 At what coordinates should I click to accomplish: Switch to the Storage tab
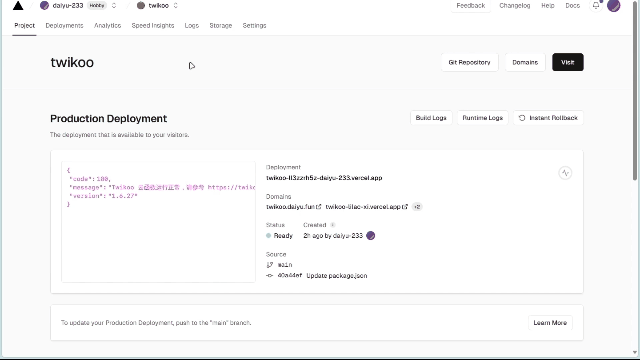coord(220,25)
